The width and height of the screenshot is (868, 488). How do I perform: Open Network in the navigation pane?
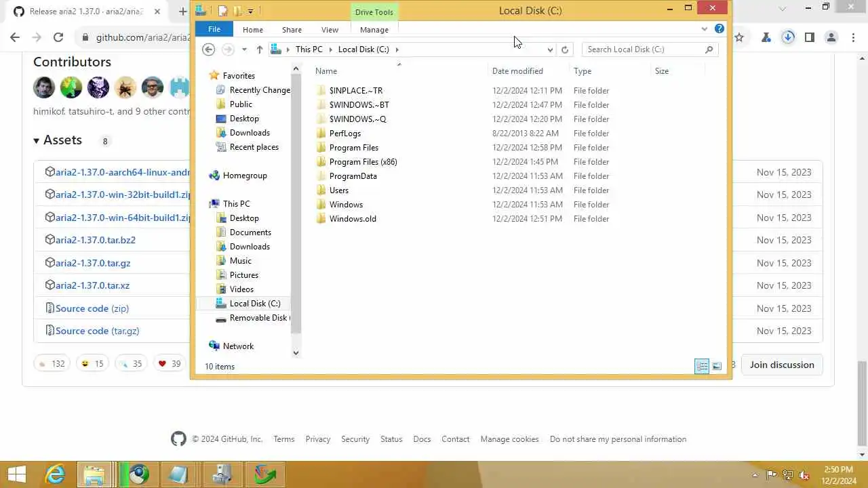click(x=238, y=346)
